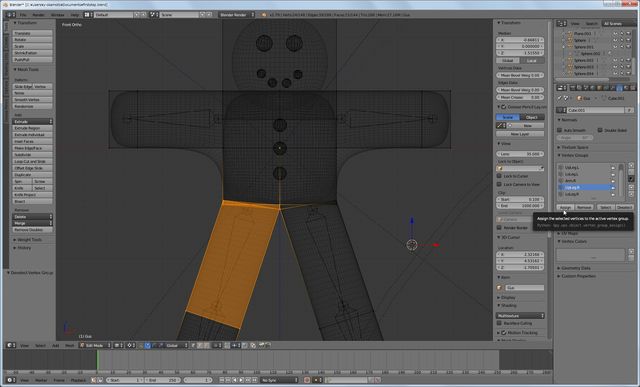Open the Global orientation dropdown
640x387 pixels.
click(176, 345)
